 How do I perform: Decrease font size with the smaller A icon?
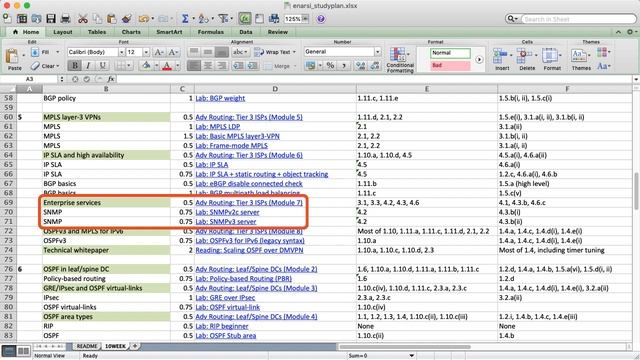tap(173, 52)
